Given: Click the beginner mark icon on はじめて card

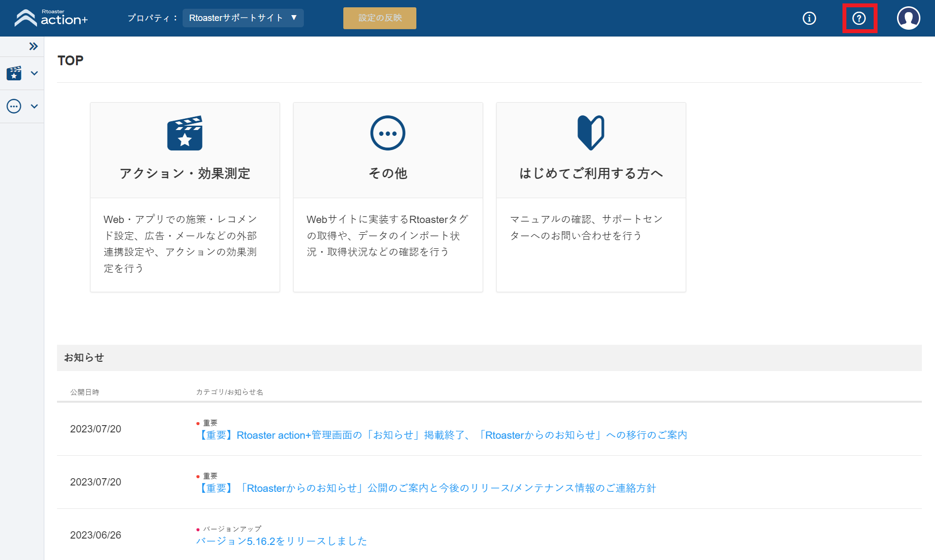Looking at the screenshot, I should coord(591,133).
